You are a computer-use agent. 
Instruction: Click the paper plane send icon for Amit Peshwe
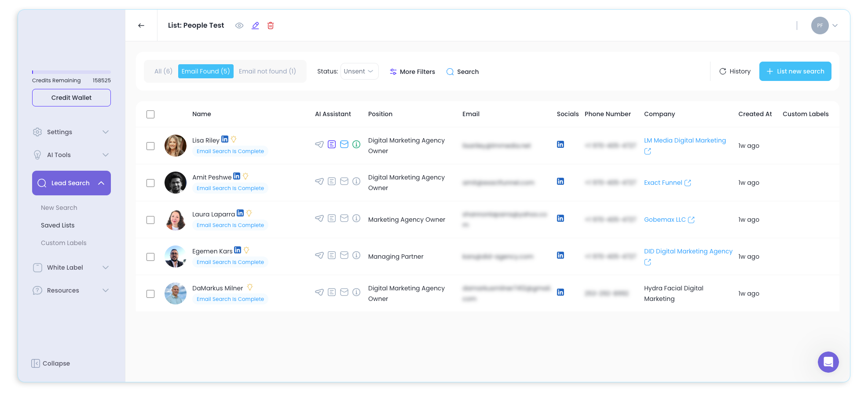tap(319, 181)
